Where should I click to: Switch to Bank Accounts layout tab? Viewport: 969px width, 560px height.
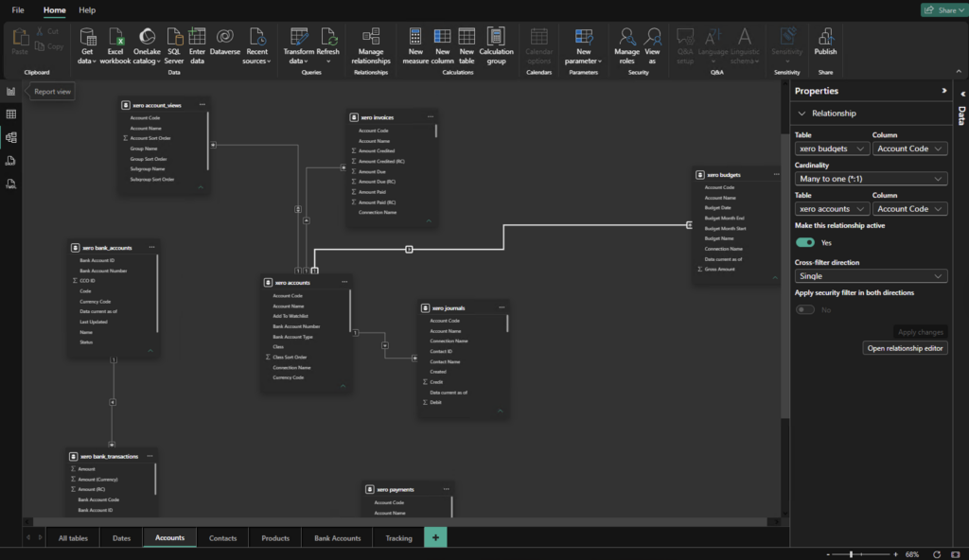pos(338,537)
